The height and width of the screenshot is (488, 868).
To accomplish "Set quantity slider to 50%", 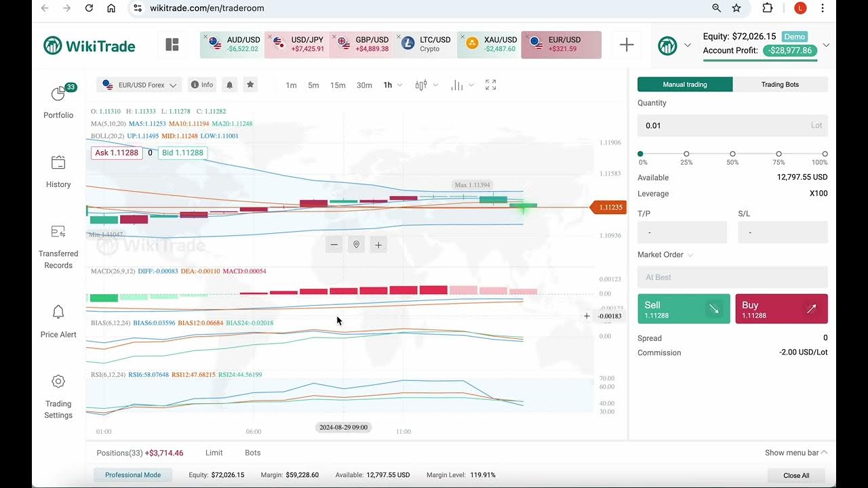I will [x=732, y=154].
